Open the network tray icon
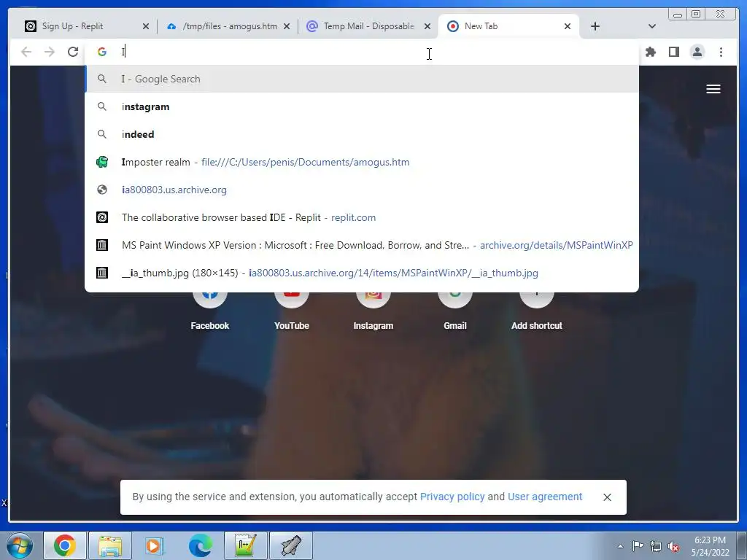The width and height of the screenshot is (747, 560). click(656, 546)
